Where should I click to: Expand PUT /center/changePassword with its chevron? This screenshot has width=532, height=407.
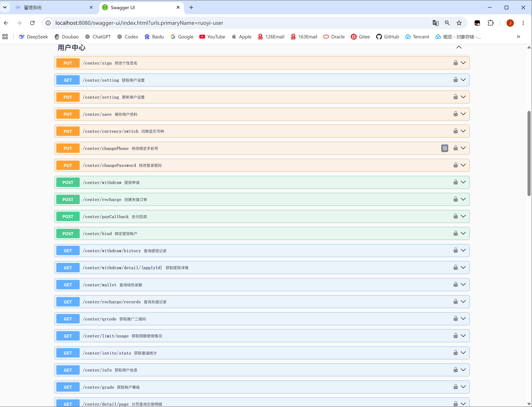(463, 165)
